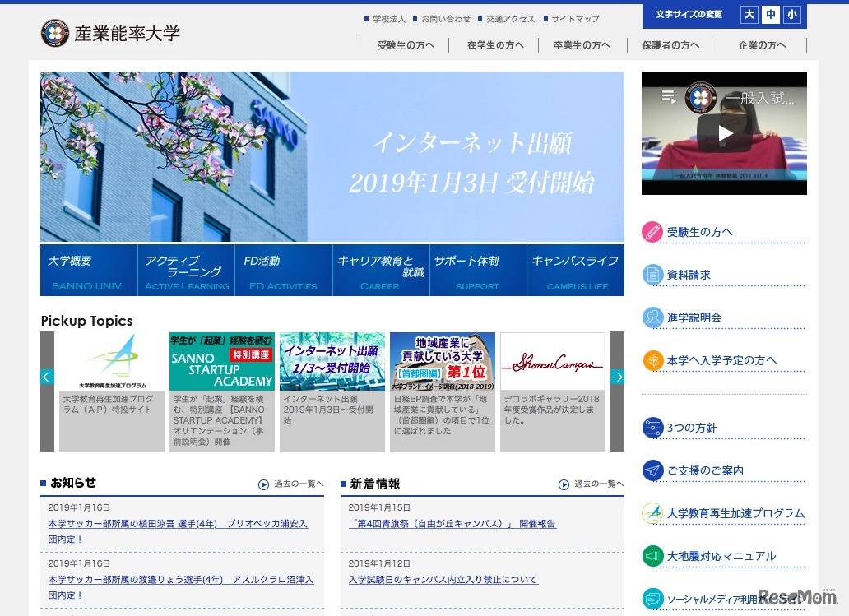This screenshot has width=849, height=616.
Task: Click the green megaphone icon for 大地震対応マニュアル
Action: point(652,556)
